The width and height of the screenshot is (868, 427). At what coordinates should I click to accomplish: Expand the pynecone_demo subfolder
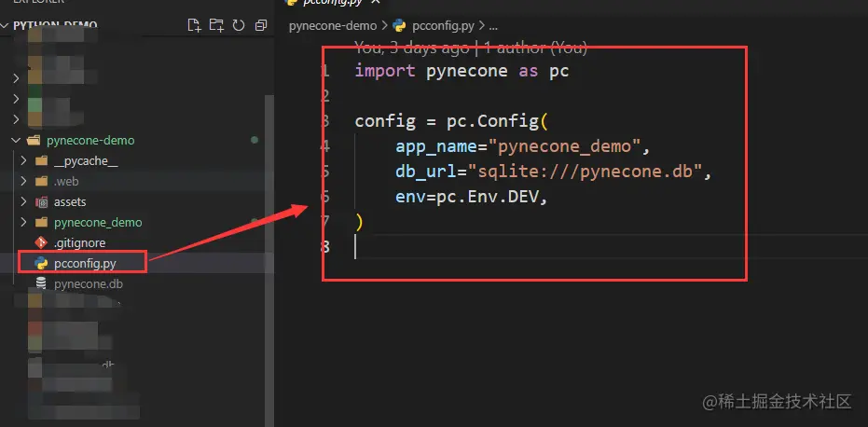click(x=23, y=222)
